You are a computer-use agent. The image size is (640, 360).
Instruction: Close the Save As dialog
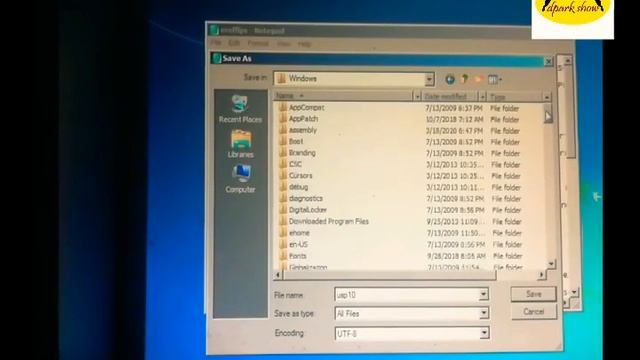pos(549,61)
